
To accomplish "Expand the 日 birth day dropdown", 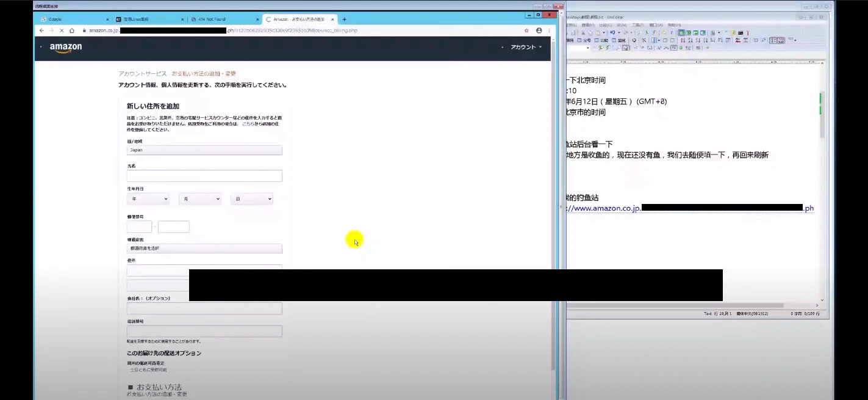I will tap(251, 199).
